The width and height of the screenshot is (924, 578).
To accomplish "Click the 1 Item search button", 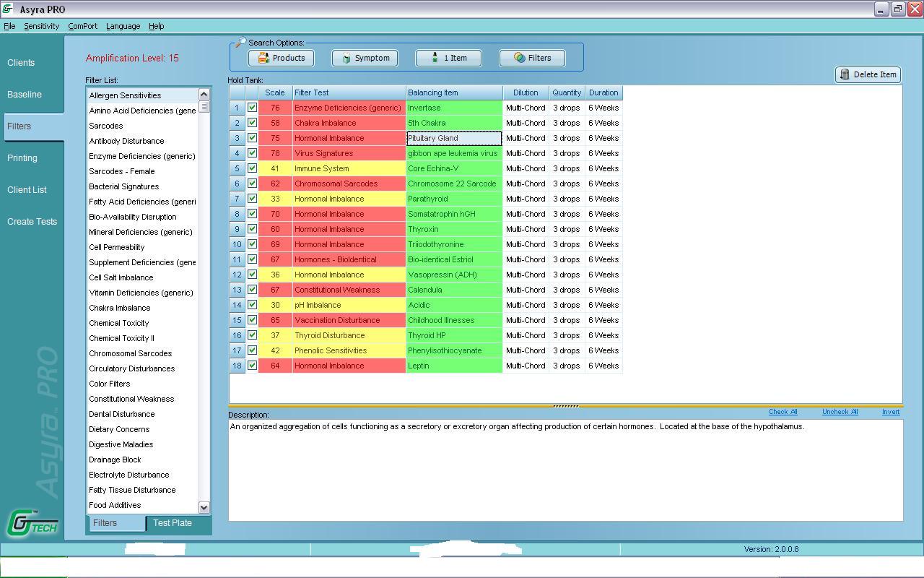I will (x=448, y=58).
